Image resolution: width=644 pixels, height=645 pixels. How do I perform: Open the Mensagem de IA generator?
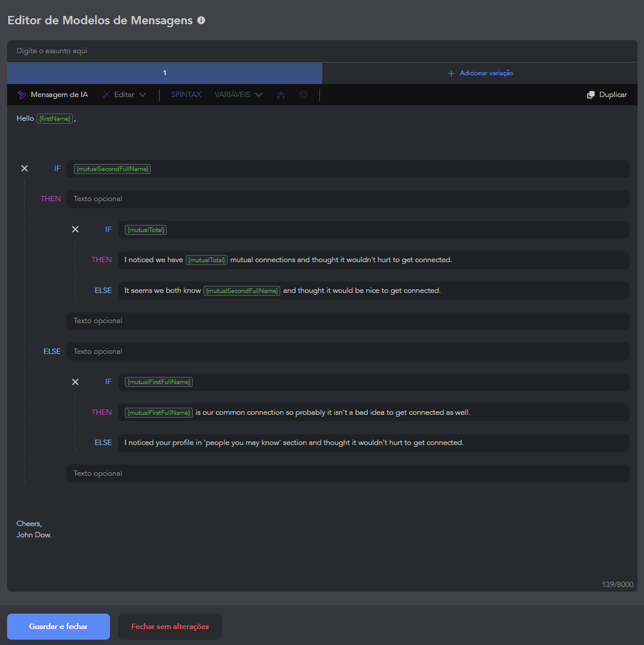pyautogui.click(x=53, y=95)
